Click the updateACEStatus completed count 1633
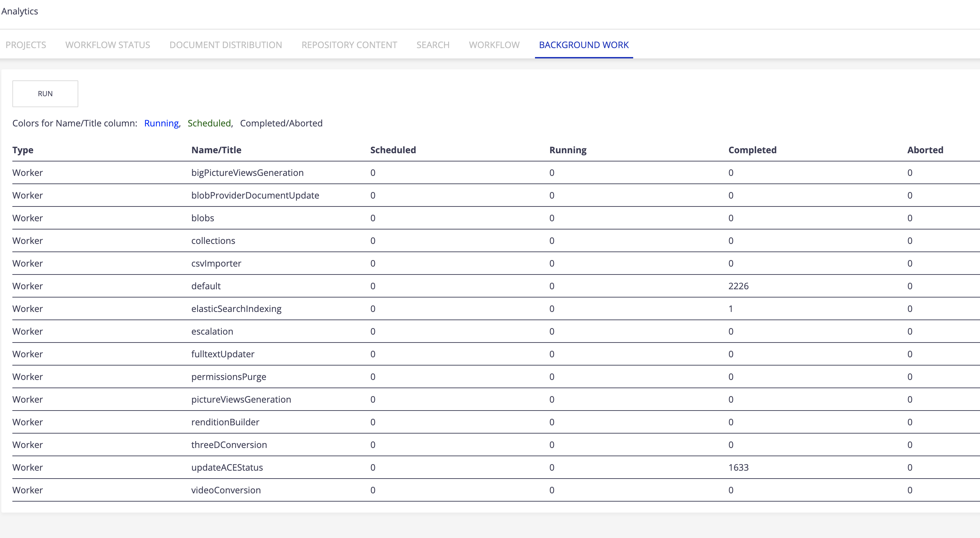Screen dimensions: 980x538 (x=738, y=468)
